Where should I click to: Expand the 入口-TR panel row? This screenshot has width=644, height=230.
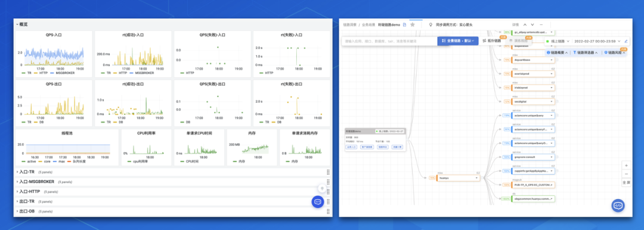pyautogui.click(x=172, y=172)
